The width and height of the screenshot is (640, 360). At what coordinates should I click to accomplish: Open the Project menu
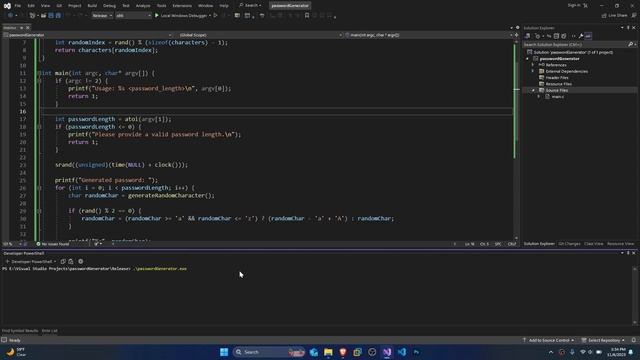(74, 6)
